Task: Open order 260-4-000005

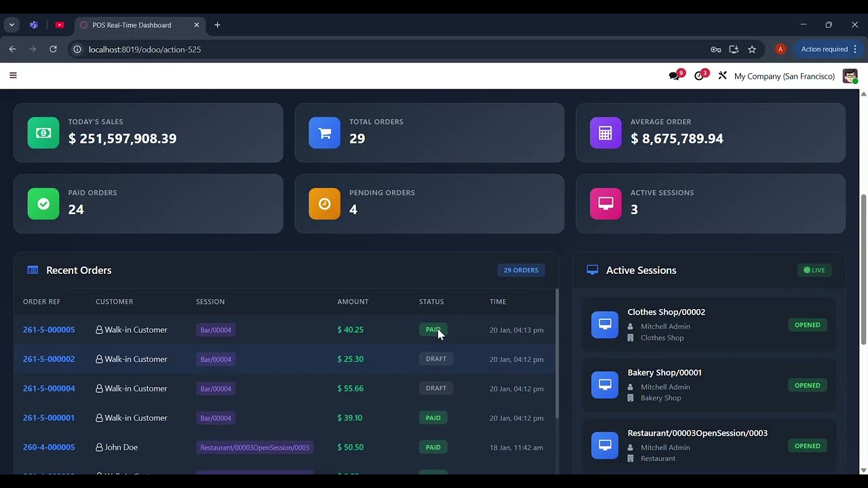Action: click(49, 447)
